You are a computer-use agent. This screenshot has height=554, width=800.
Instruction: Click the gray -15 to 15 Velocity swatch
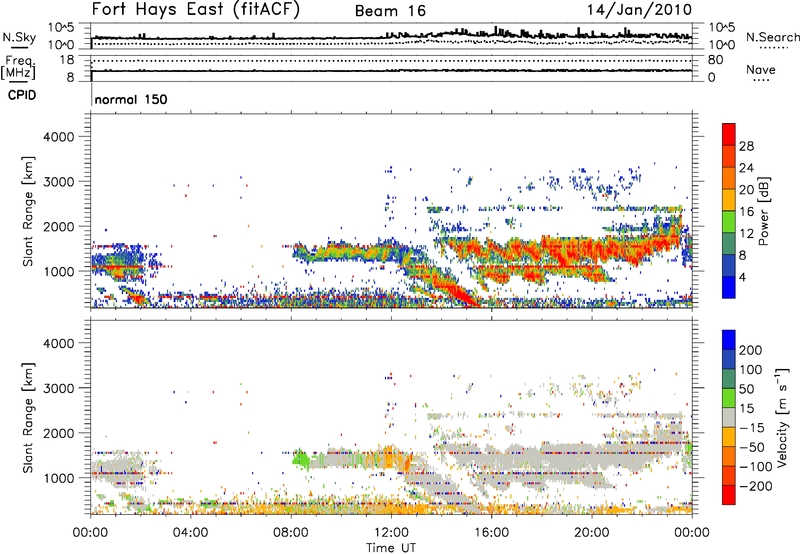pyautogui.click(x=729, y=417)
